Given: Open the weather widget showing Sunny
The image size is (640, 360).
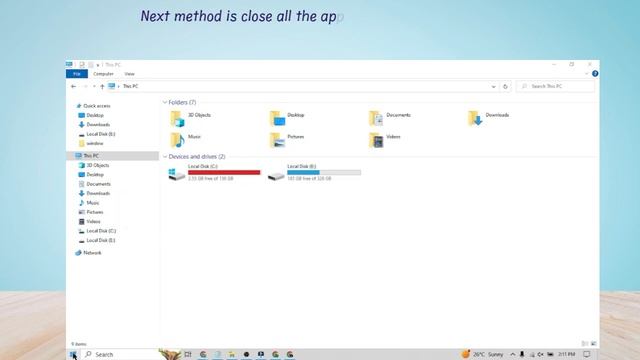Looking at the screenshot, I should pyautogui.click(x=482, y=354).
